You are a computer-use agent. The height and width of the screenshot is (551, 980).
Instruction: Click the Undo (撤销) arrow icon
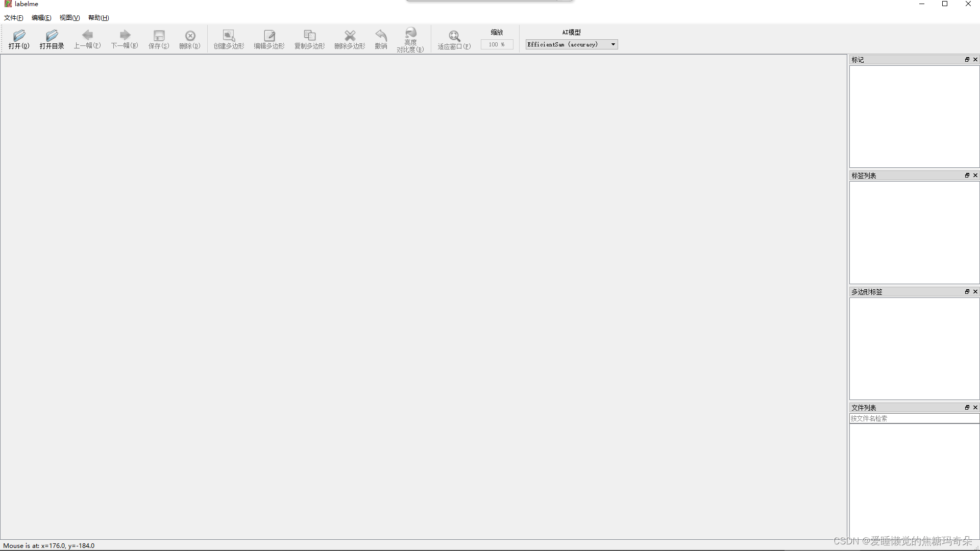pyautogui.click(x=381, y=35)
